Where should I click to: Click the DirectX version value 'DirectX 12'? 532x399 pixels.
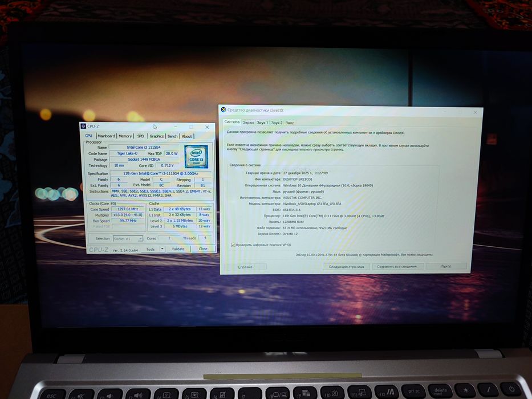[x=290, y=234]
